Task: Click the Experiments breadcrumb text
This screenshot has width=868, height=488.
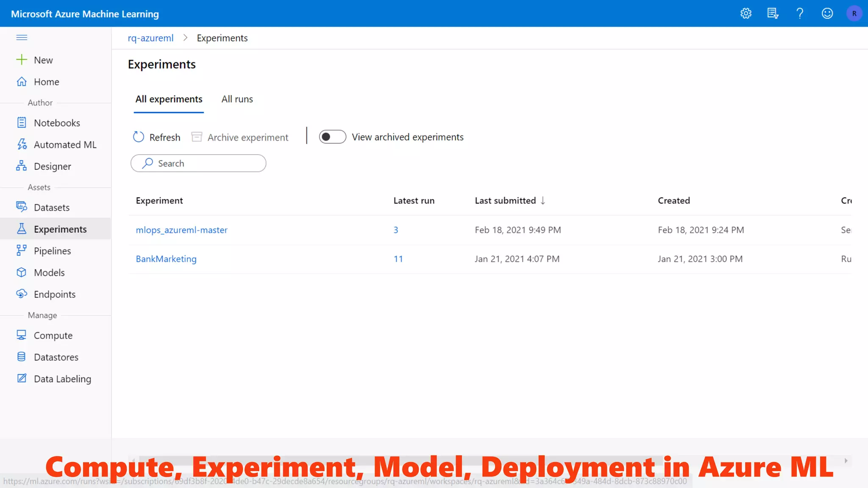Action: click(222, 38)
